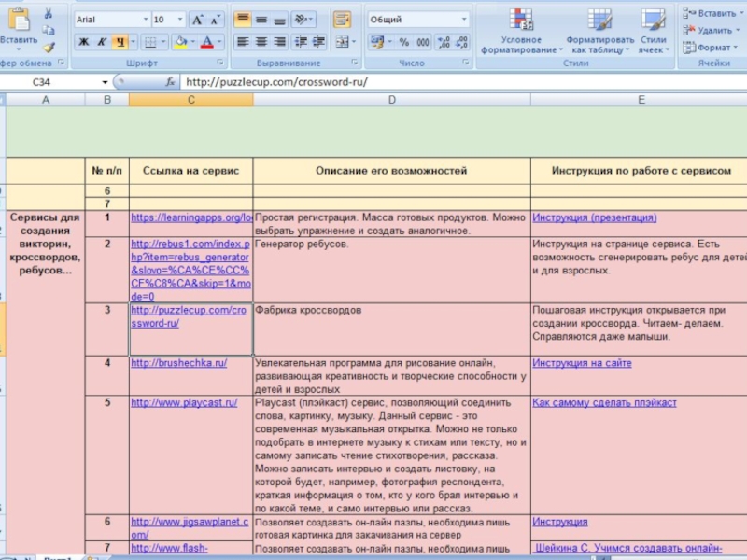This screenshot has width=747, height=560.
Task: Open the Стили ячеек menu
Action: point(654,33)
